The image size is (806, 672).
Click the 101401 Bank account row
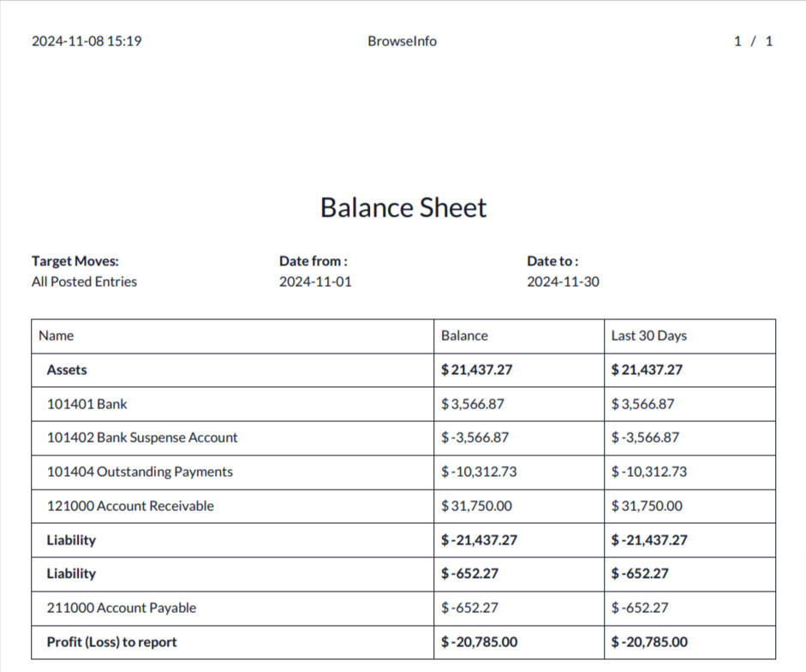pos(87,404)
